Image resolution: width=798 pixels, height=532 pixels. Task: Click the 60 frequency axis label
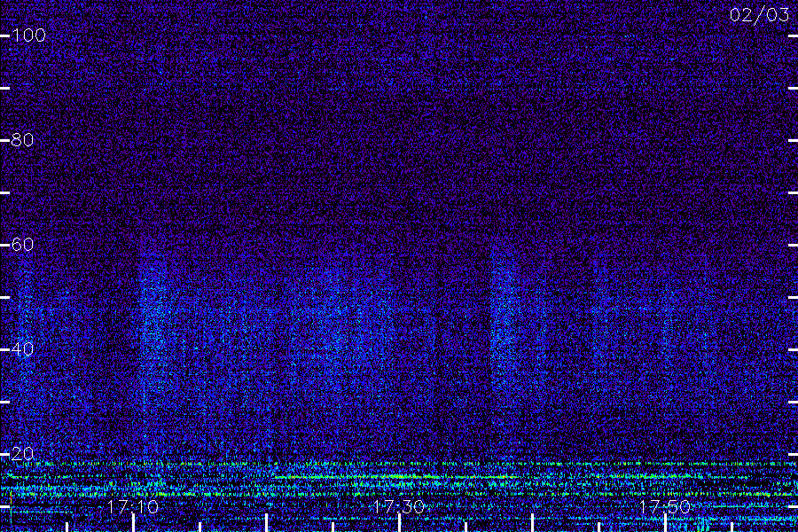[22, 245]
